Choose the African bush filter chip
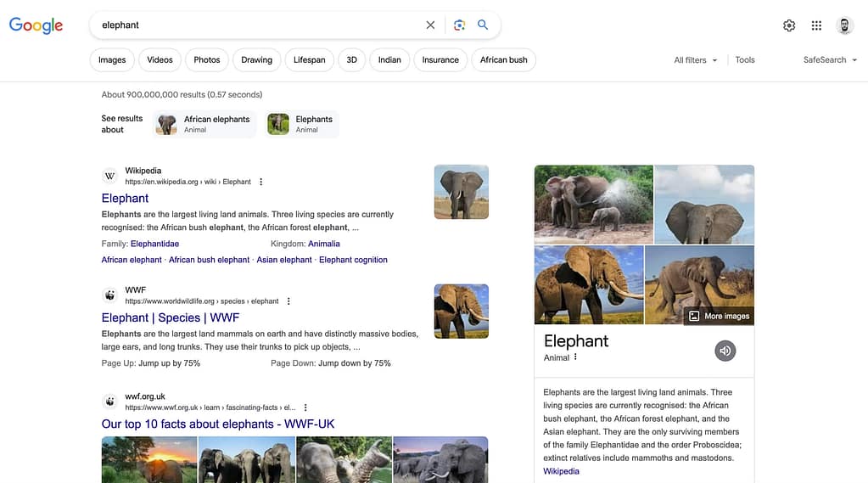The width and height of the screenshot is (868, 483). pos(504,60)
